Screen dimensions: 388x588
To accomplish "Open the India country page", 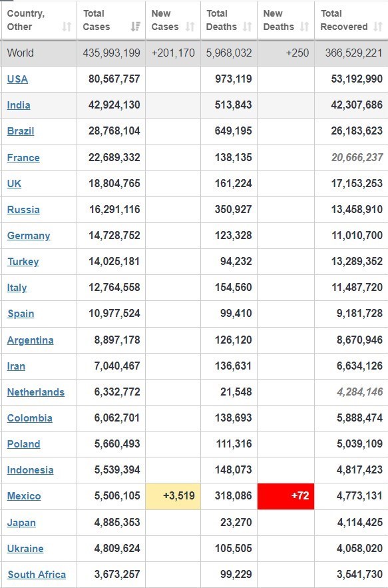I will (19, 105).
